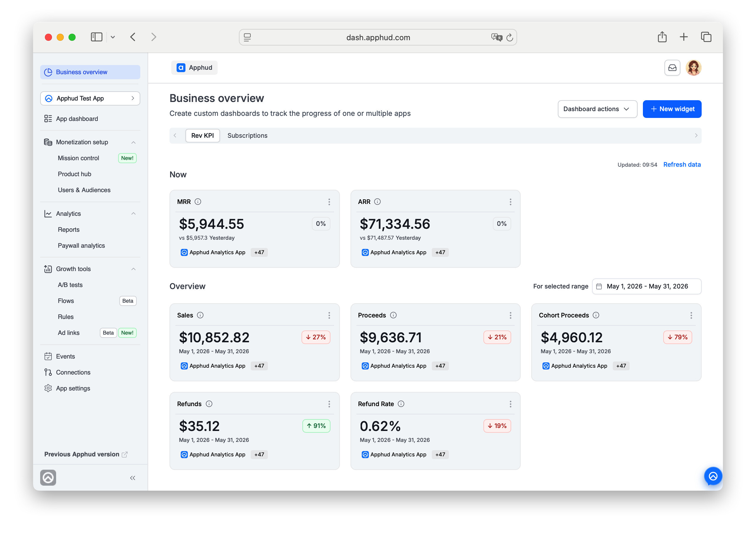This screenshot has width=756, height=535.
Task: Reload the page with refresh icon
Action: (x=509, y=38)
